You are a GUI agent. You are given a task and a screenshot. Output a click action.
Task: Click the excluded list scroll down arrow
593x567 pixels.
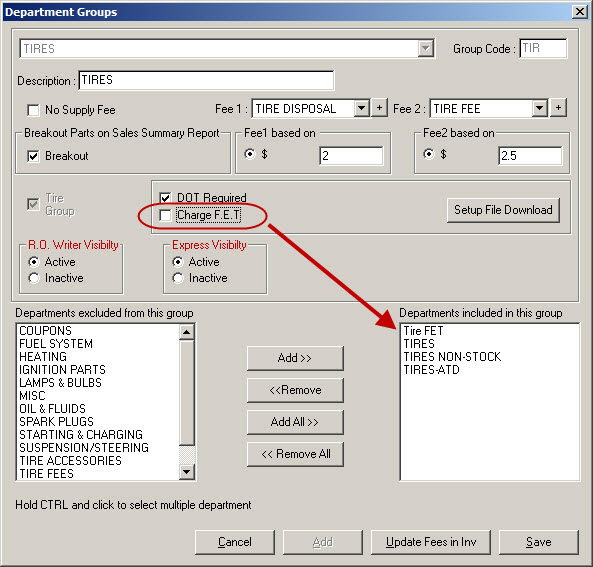click(x=186, y=472)
